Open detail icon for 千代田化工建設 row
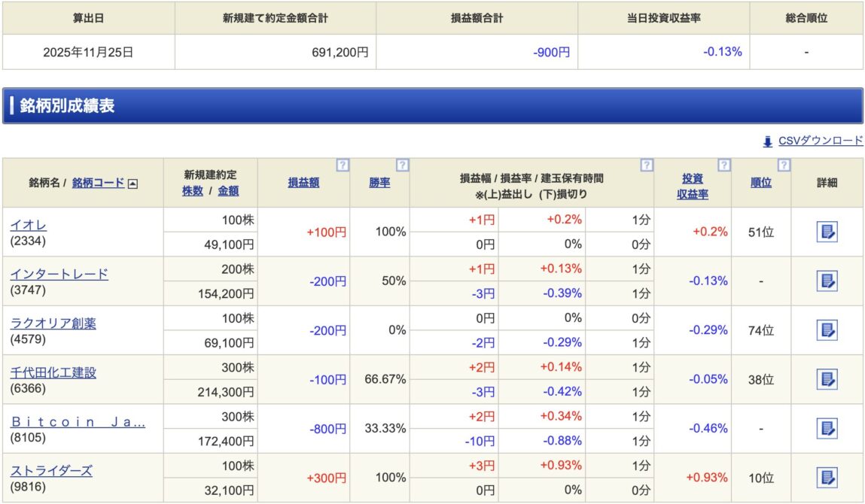Image resolution: width=865 pixels, height=504 pixels. [x=827, y=379]
